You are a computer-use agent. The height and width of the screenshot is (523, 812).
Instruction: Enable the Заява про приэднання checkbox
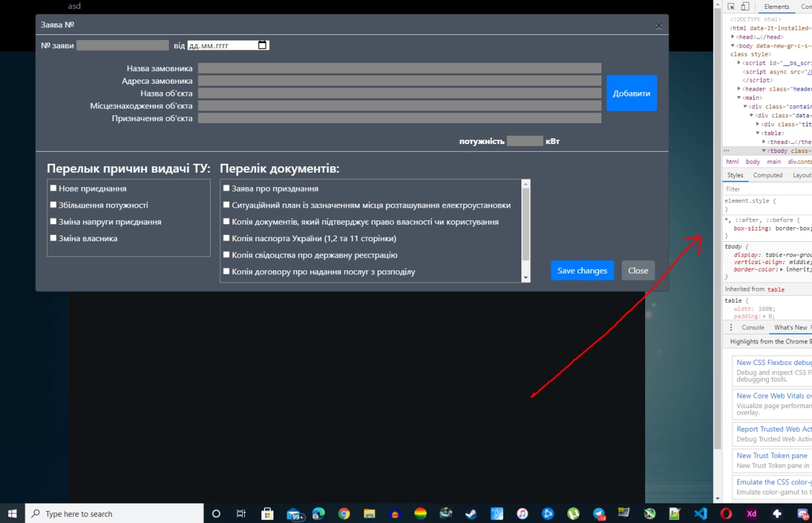click(226, 189)
